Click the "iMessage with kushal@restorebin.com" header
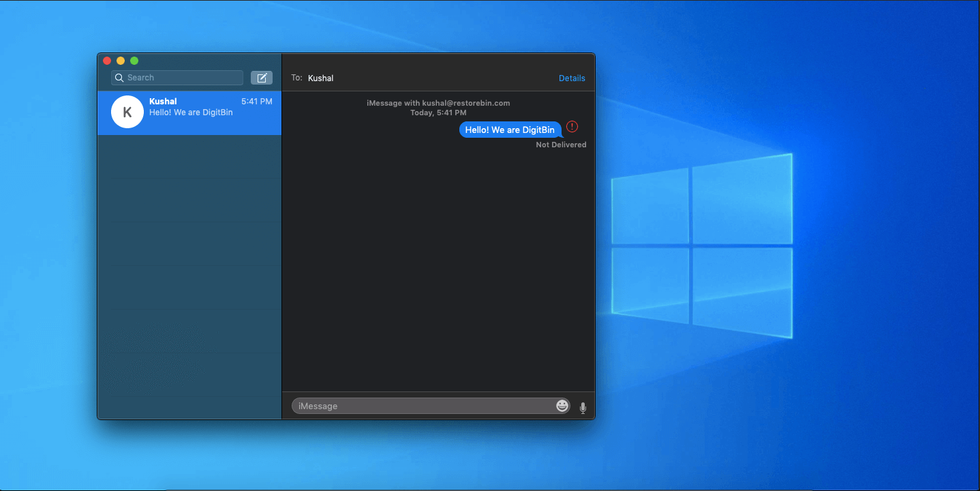 tap(438, 103)
